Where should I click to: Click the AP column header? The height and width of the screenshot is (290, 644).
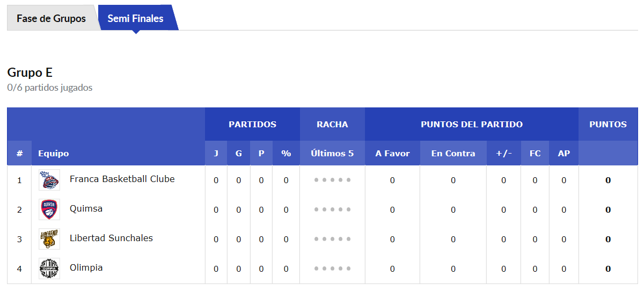tap(563, 154)
